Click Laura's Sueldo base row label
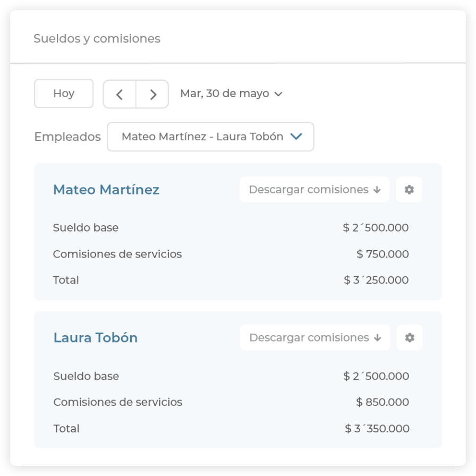Screen dimensions: 476x476 coord(86,376)
